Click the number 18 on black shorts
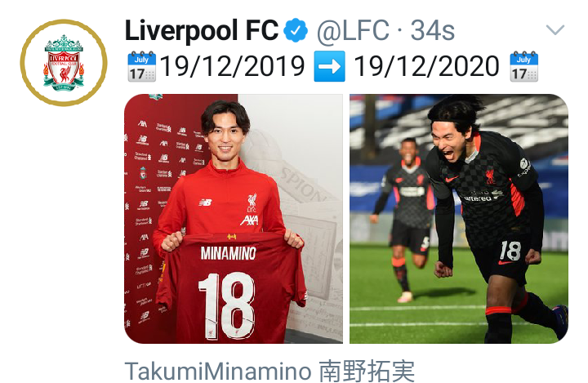This screenshot has height=383, width=588. pyautogui.click(x=510, y=251)
